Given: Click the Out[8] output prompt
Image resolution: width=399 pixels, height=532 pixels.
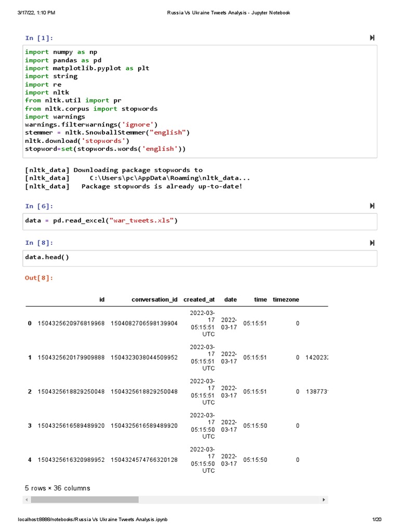Looking at the screenshot, I should 39,278.
